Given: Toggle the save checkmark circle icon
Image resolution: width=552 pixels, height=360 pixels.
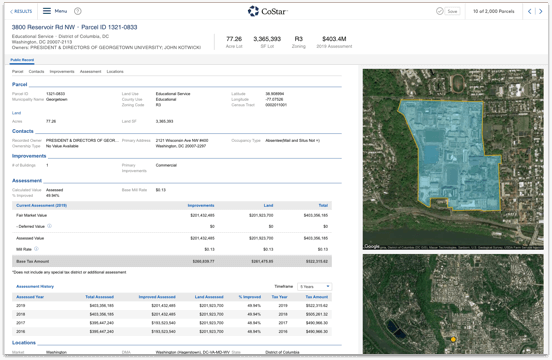Looking at the screenshot, I should [x=440, y=11].
